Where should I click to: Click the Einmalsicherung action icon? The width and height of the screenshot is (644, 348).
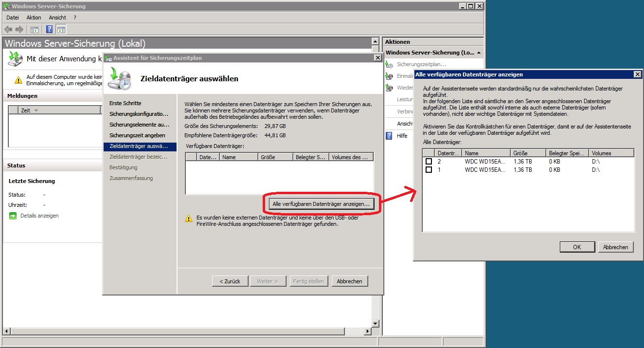[x=389, y=76]
